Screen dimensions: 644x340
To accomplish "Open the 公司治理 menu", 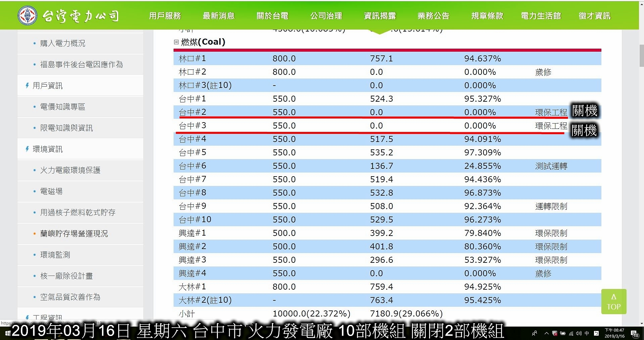I will click(x=326, y=16).
